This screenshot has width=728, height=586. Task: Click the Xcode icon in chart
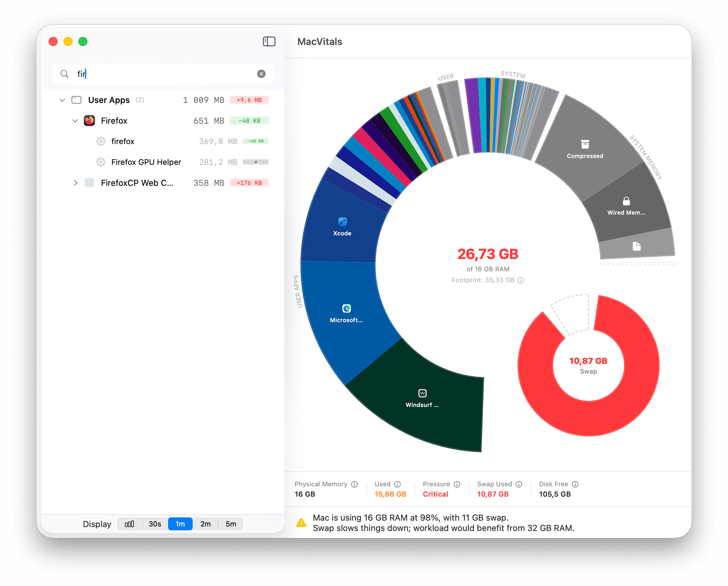pos(342,221)
